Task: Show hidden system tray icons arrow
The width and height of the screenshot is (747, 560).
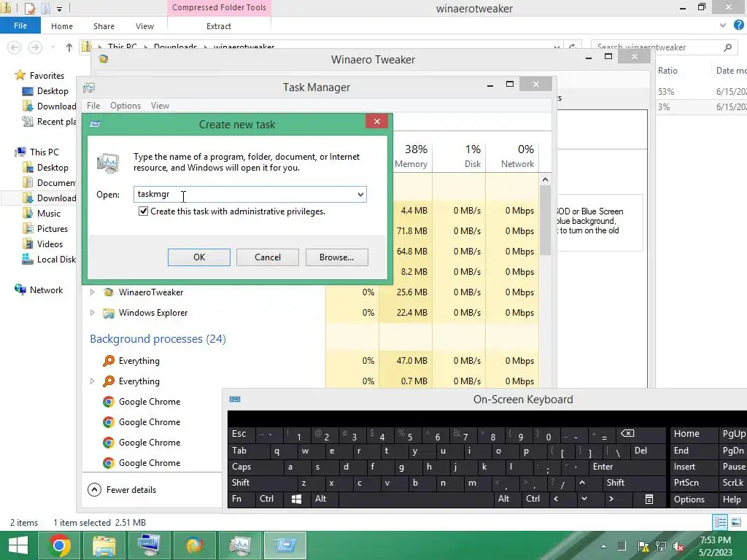Action: pos(603,546)
